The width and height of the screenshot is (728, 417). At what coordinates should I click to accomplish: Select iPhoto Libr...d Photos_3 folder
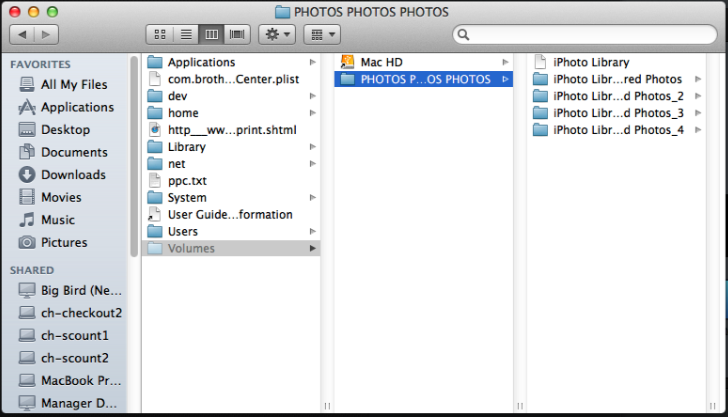pyautogui.click(x=617, y=113)
